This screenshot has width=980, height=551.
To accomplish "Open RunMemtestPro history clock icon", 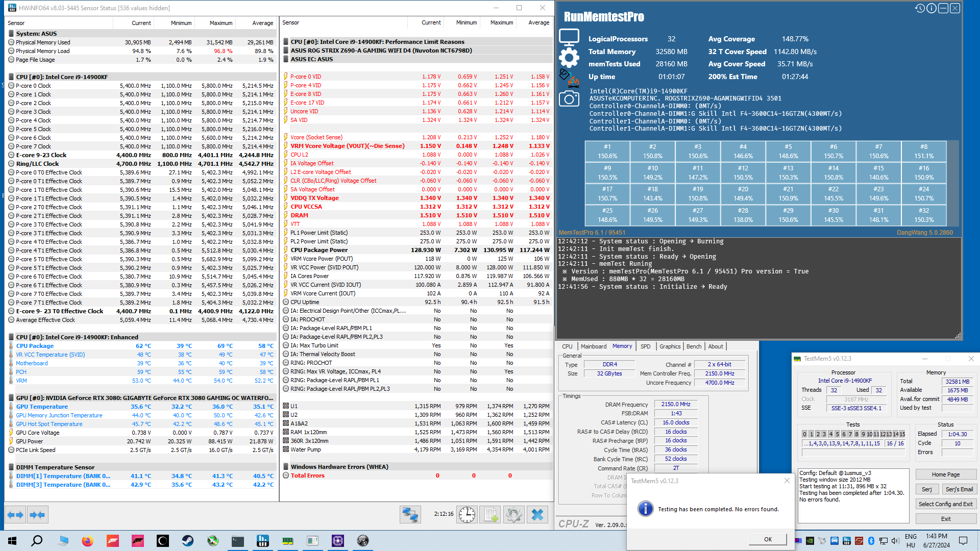I will [920, 8].
